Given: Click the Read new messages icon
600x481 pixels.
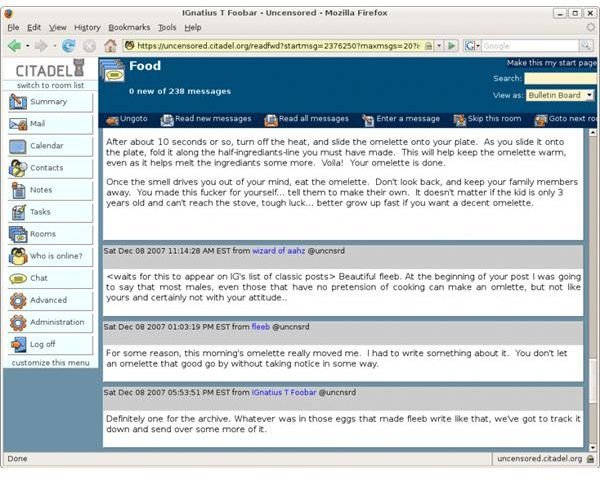Looking at the screenshot, I should click(167, 120).
